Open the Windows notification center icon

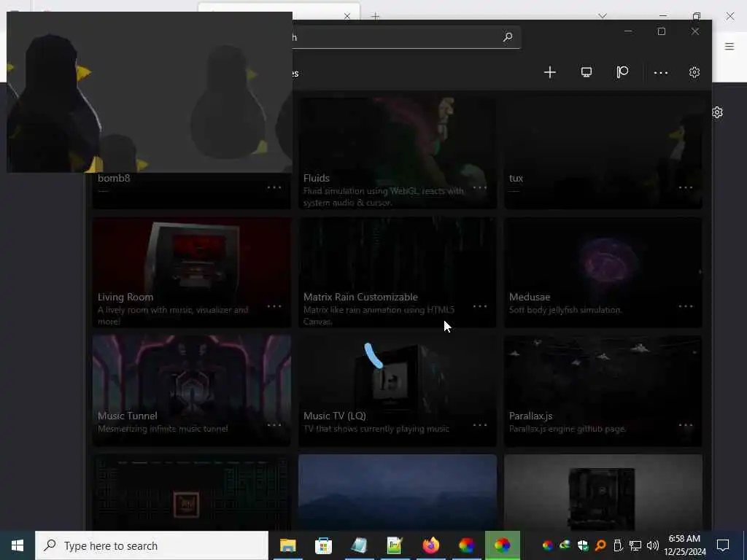(723, 545)
